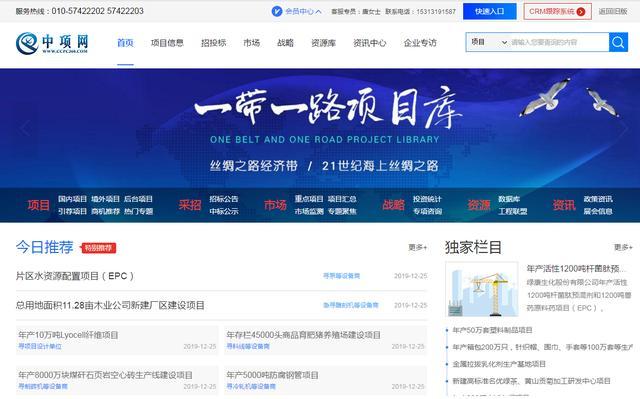Viewport: 640px width, 399px height.
Task: Click the construction crane thumbnail image
Action: click(482, 290)
